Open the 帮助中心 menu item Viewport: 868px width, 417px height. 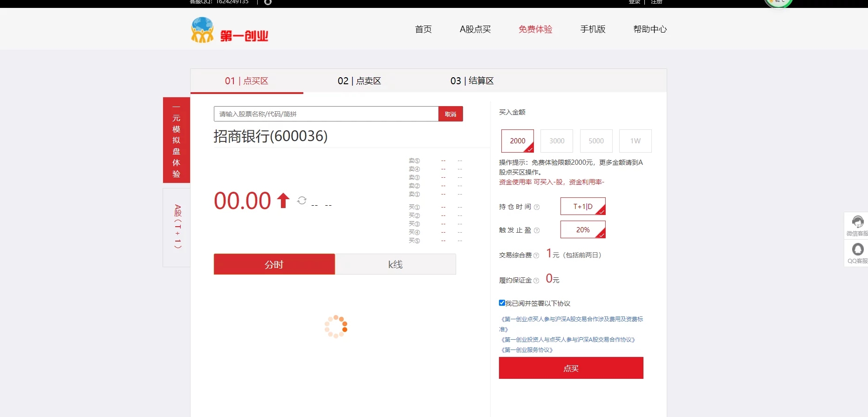pos(650,29)
